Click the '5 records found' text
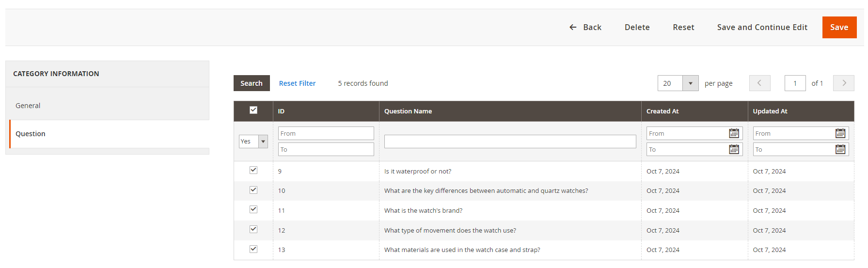The image size is (868, 268). (363, 83)
